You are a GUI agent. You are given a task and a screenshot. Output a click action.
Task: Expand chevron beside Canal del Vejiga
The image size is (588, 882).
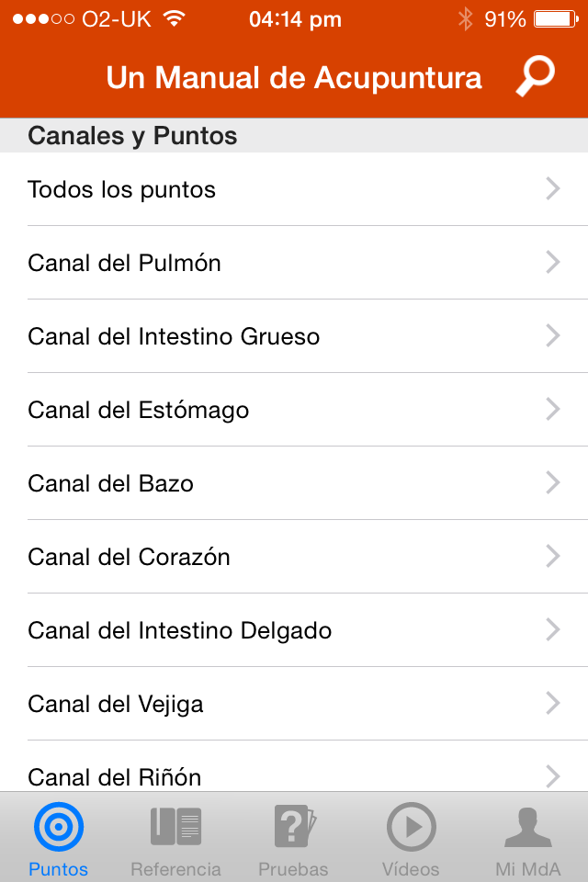pos(553,703)
